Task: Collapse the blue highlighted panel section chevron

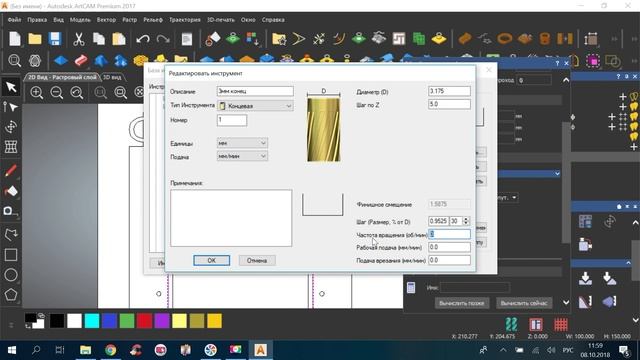Action: click(557, 174)
